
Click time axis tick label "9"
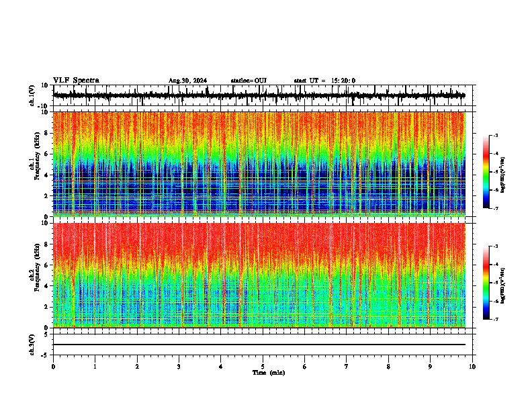pyautogui.click(x=430, y=367)
